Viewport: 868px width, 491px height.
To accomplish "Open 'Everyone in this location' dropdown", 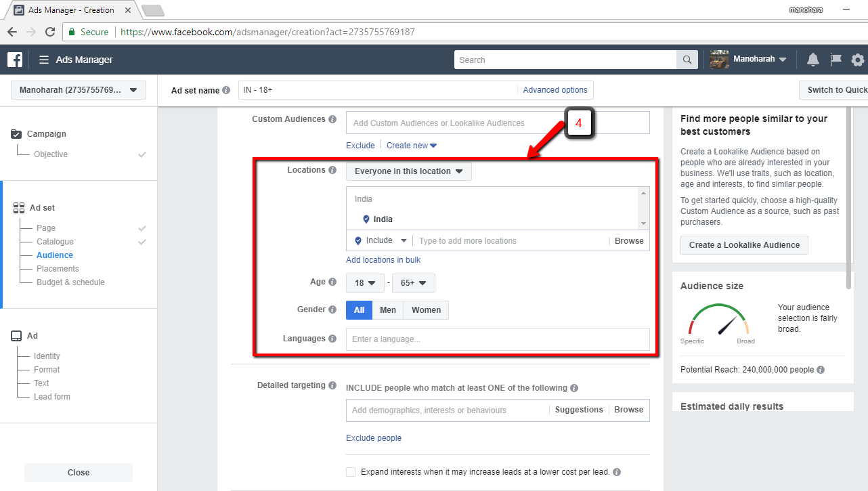I will coord(409,171).
